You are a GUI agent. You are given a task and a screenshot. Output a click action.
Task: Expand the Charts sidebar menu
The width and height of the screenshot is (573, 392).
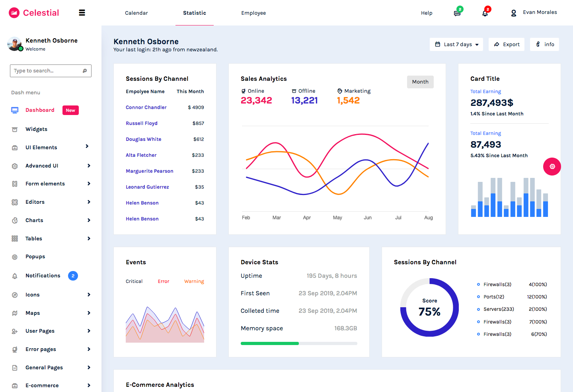89,220
